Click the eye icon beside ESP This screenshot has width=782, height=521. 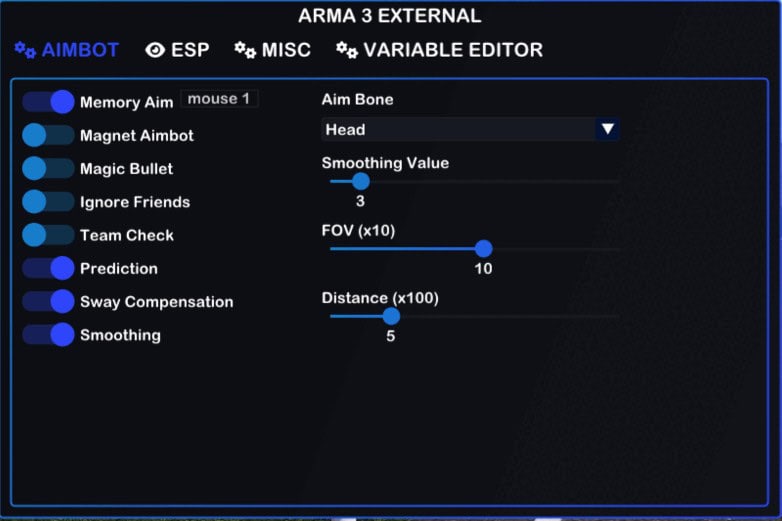[155, 50]
